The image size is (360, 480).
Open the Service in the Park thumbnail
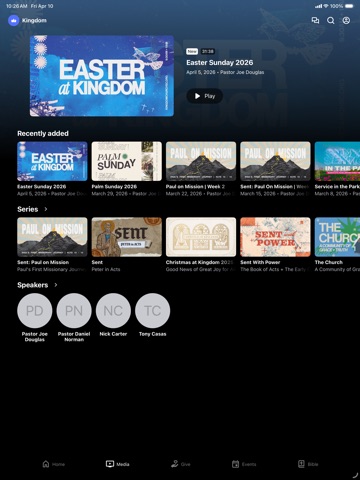pos(337,161)
